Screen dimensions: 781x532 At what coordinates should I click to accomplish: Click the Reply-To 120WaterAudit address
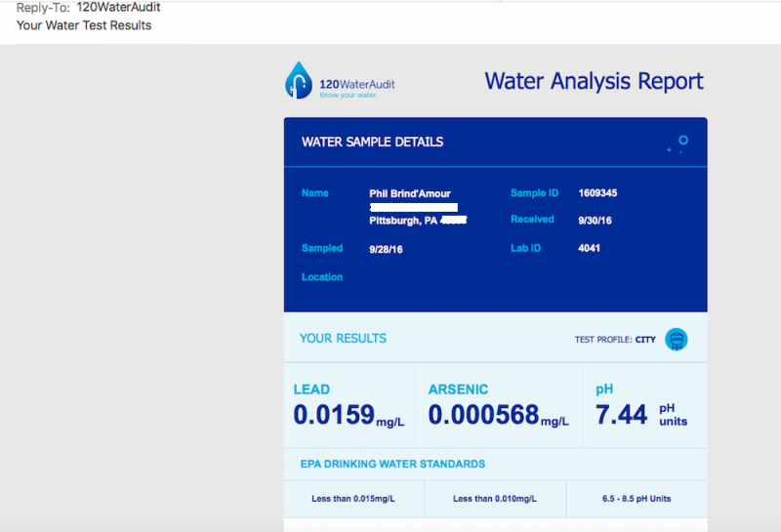point(118,7)
